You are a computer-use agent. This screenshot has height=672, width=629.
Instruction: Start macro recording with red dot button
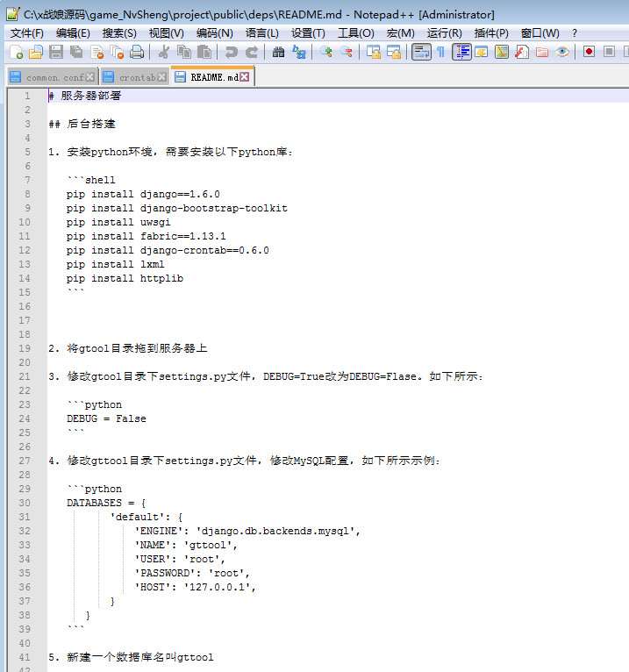click(x=590, y=53)
